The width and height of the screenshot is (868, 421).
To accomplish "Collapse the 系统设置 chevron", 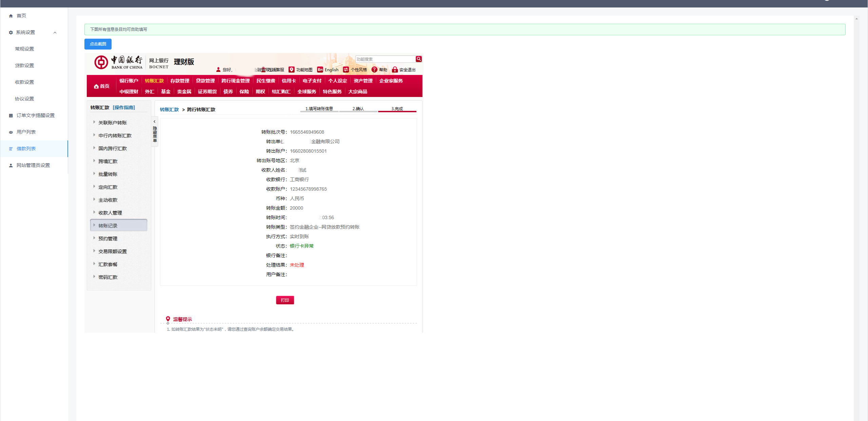I will 55,33.
